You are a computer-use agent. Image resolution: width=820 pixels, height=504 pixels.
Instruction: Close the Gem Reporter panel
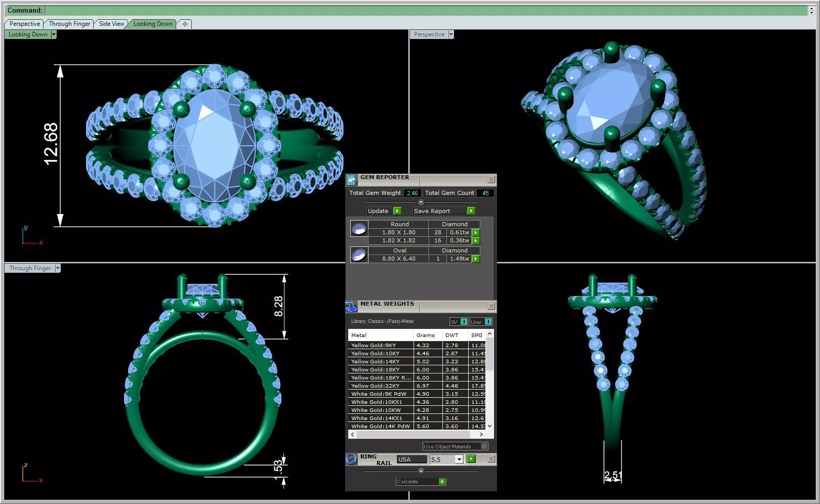(x=491, y=180)
